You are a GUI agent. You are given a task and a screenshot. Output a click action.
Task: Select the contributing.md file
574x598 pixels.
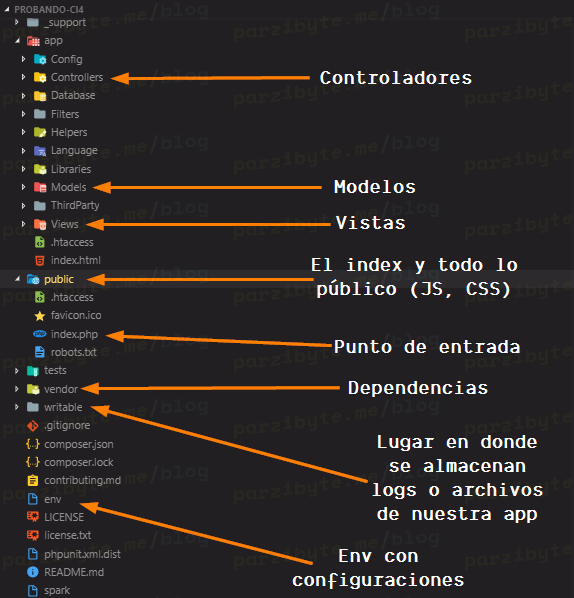82,481
